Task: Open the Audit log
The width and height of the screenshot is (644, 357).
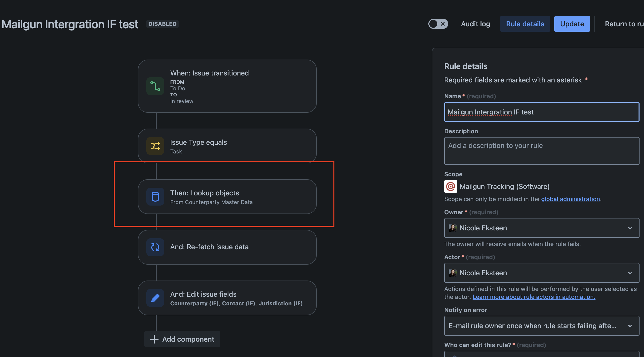Action: coord(476,24)
